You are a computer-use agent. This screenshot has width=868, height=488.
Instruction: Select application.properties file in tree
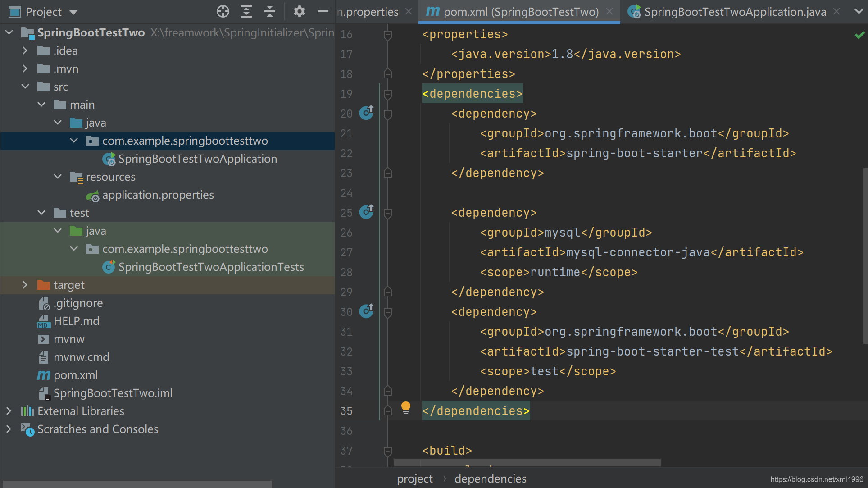pos(158,195)
